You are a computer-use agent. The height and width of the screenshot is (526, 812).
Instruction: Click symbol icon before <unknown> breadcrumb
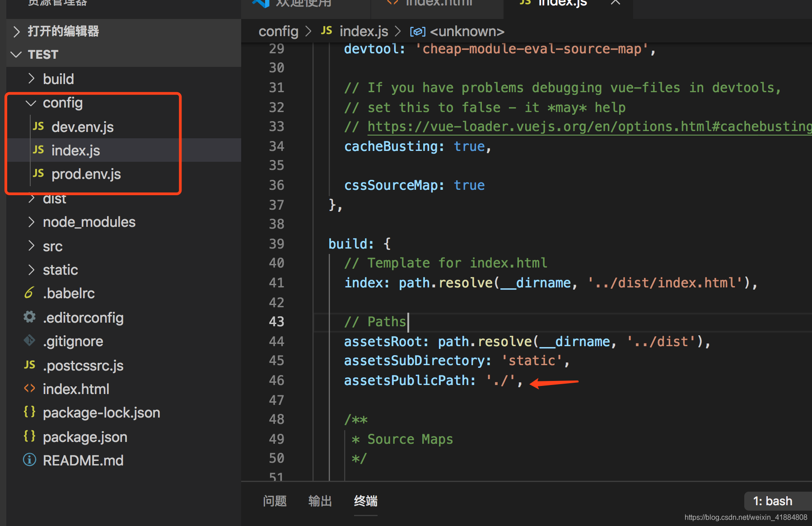coord(417,32)
